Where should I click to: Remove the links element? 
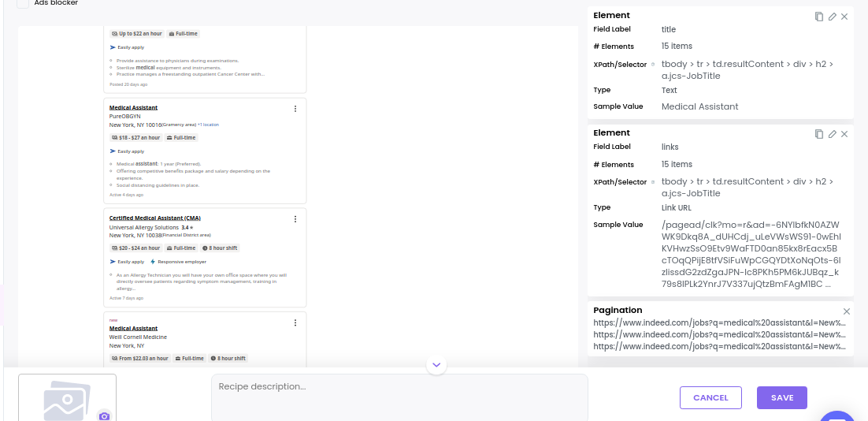[x=844, y=134]
